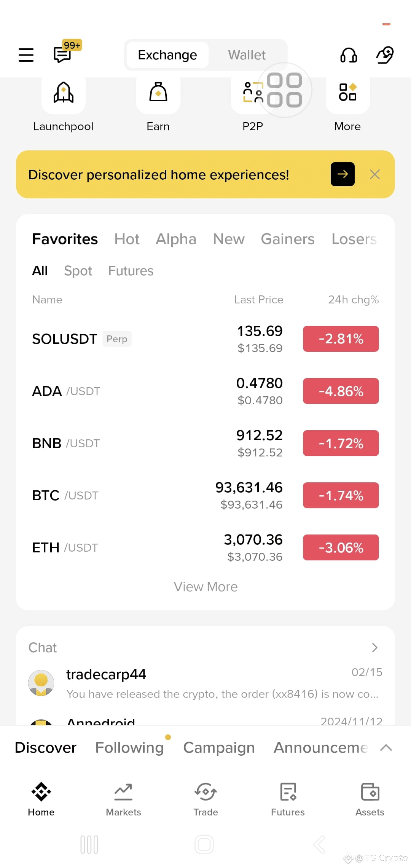The width and height of the screenshot is (411, 868).
Task: Tap View More under favorites
Action: tap(205, 587)
